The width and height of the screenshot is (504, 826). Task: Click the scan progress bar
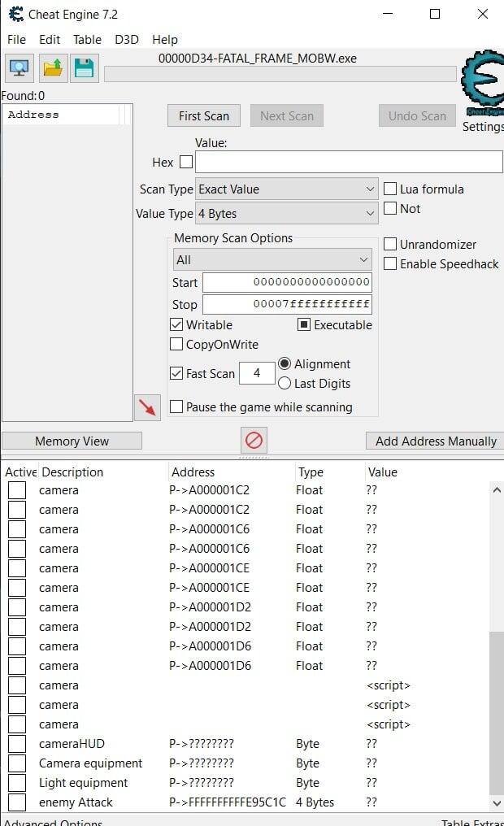pyautogui.click(x=280, y=74)
